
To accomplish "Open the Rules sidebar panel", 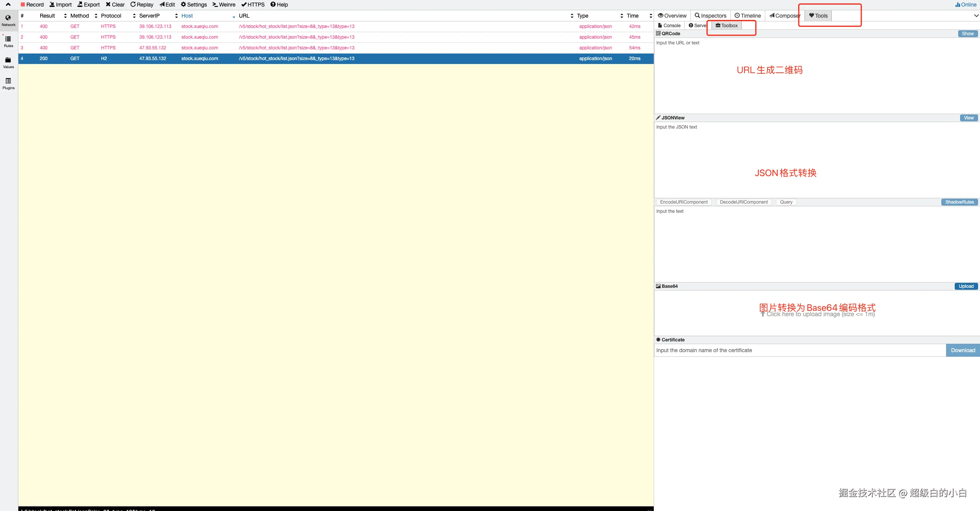I will [x=8, y=41].
